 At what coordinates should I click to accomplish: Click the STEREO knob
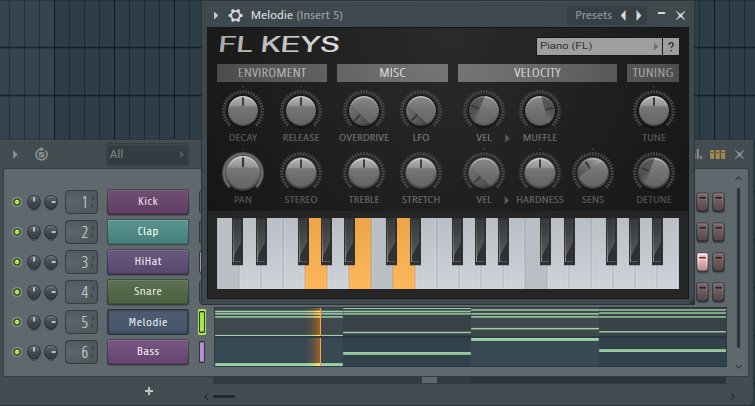[301, 172]
